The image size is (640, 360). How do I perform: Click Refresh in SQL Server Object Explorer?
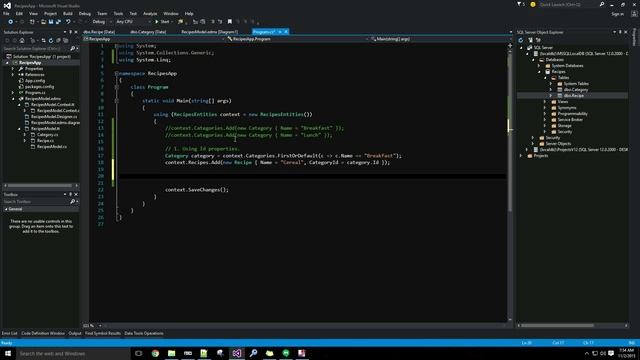[x=520, y=40]
